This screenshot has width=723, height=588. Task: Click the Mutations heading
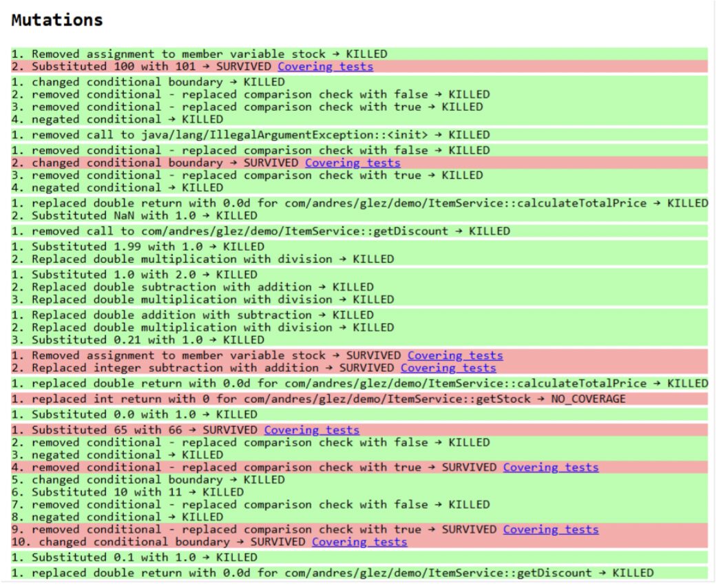coord(57,20)
